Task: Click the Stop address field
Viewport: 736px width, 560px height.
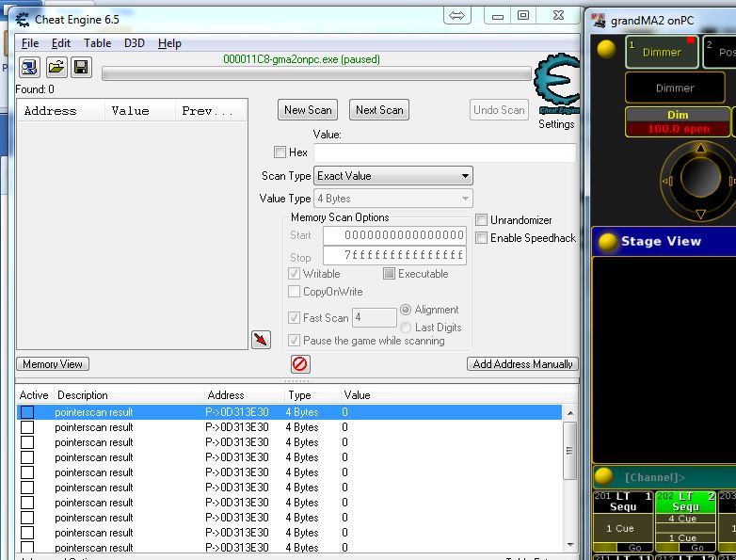Action: pos(394,255)
